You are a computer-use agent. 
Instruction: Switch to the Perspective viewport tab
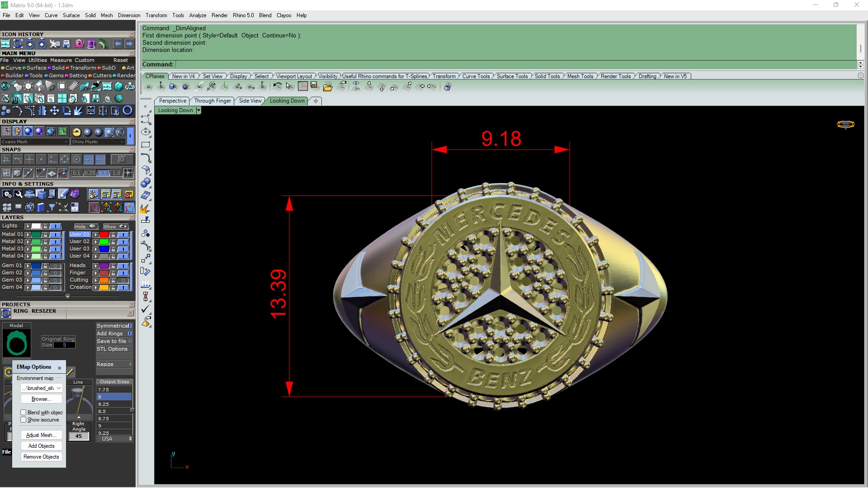click(172, 101)
